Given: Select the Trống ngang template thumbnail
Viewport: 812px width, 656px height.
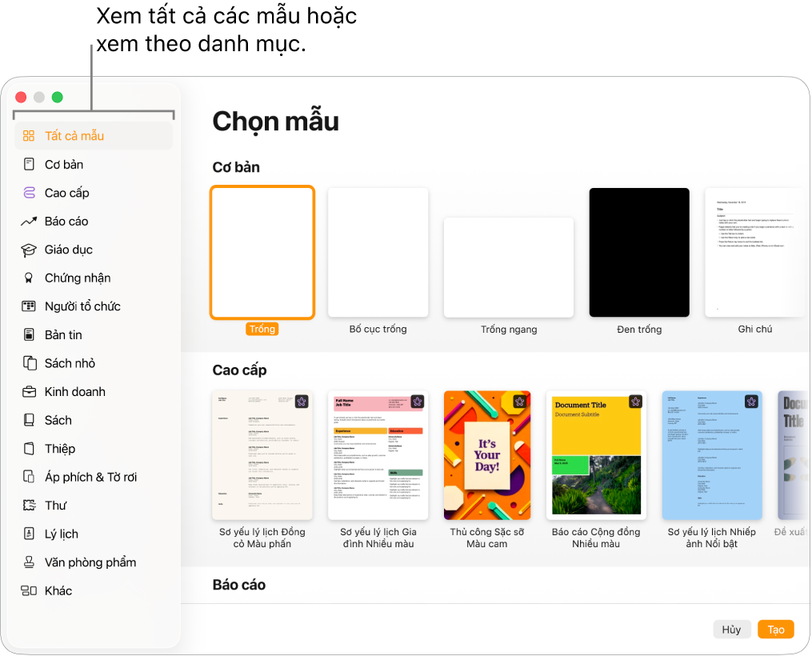Looking at the screenshot, I should (509, 267).
